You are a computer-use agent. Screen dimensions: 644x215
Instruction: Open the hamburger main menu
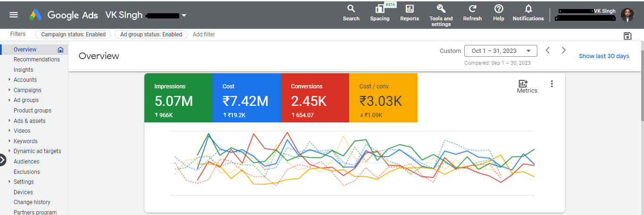[x=14, y=15]
